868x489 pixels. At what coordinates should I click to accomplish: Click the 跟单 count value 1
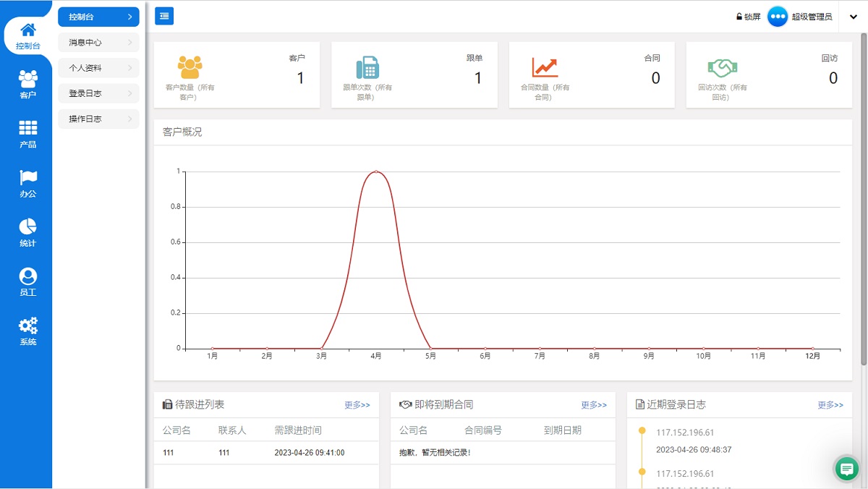(478, 78)
